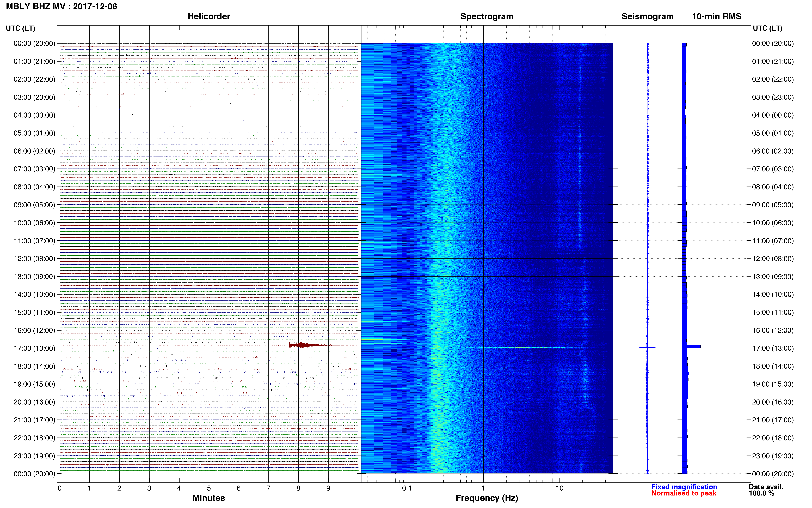The width and height of the screenshot is (812, 508).
Task: Click the right-side label '22:00 (18:00)'
Action: coord(773,438)
